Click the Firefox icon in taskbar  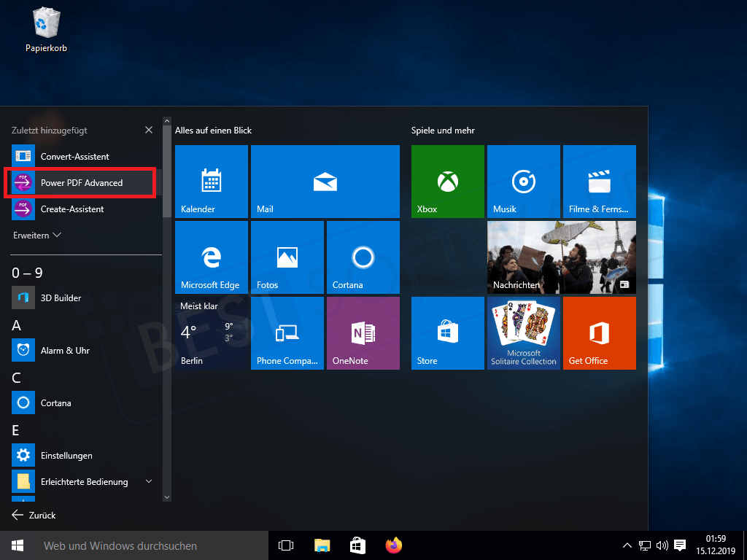[x=394, y=545]
